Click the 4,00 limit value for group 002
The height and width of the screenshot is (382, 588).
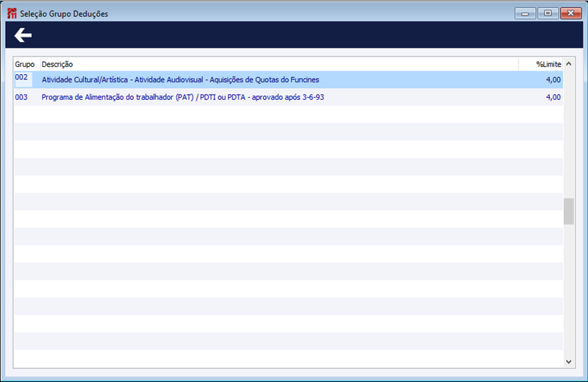553,80
